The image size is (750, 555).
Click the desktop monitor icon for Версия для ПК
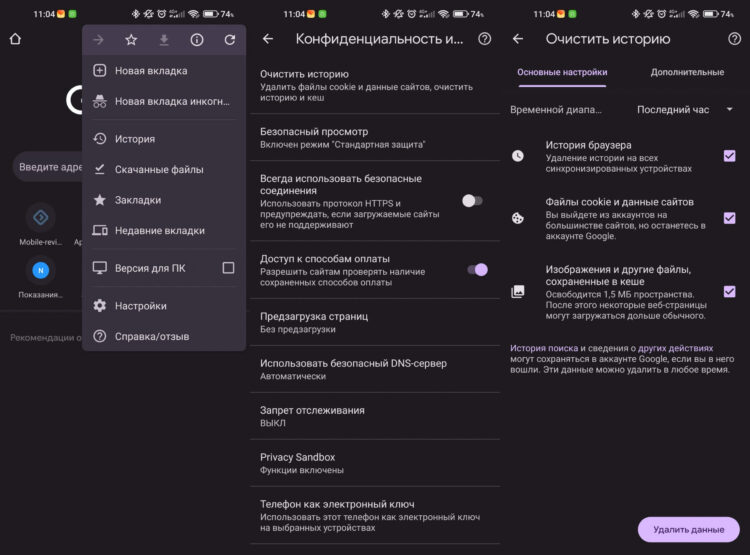(99, 268)
